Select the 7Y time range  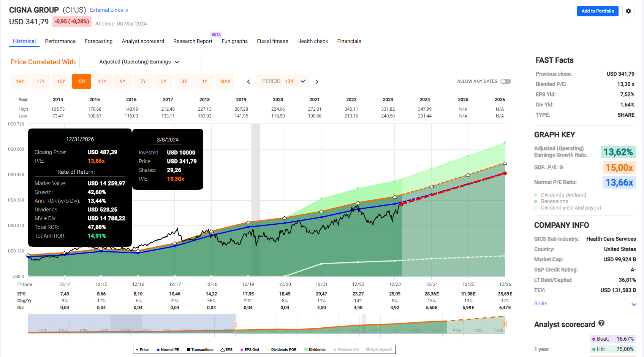point(143,81)
